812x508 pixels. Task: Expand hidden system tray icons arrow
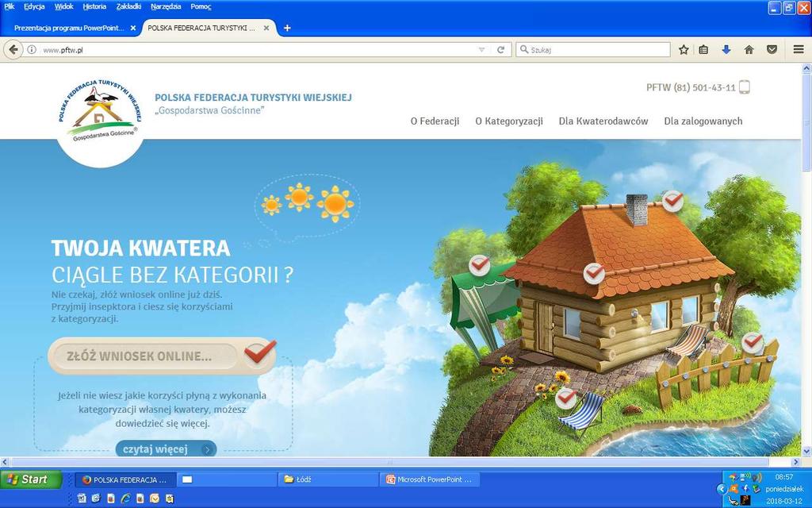pyautogui.click(x=722, y=489)
